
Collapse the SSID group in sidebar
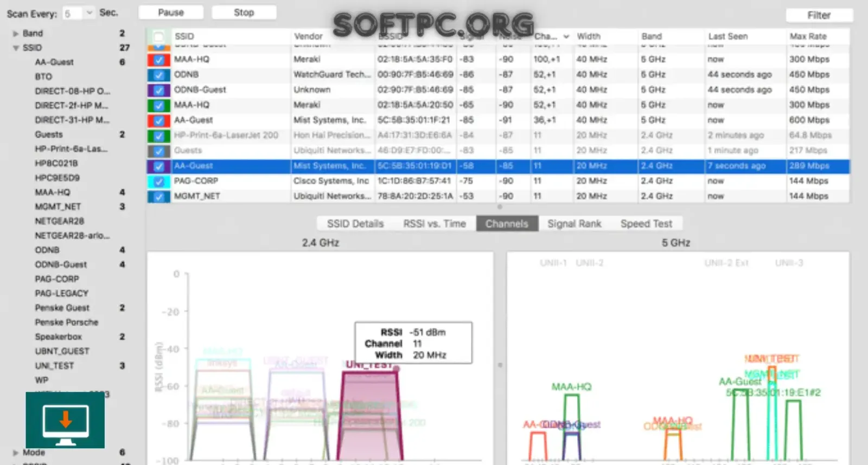16,48
